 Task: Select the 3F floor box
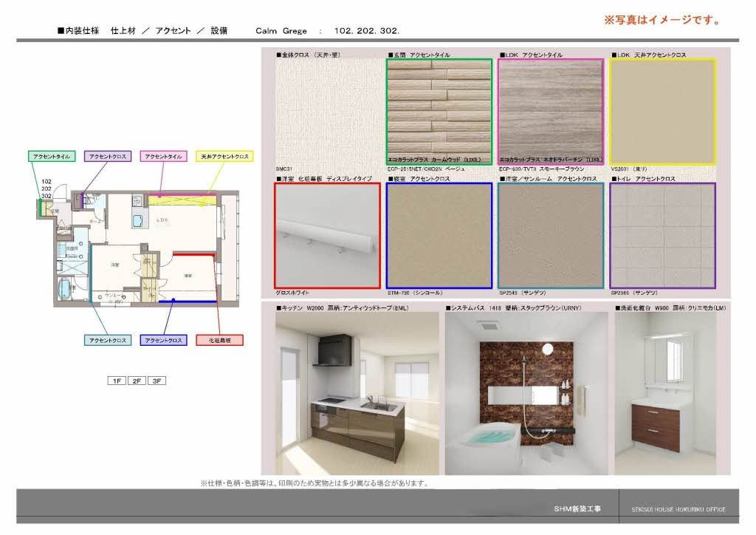[x=157, y=381]
